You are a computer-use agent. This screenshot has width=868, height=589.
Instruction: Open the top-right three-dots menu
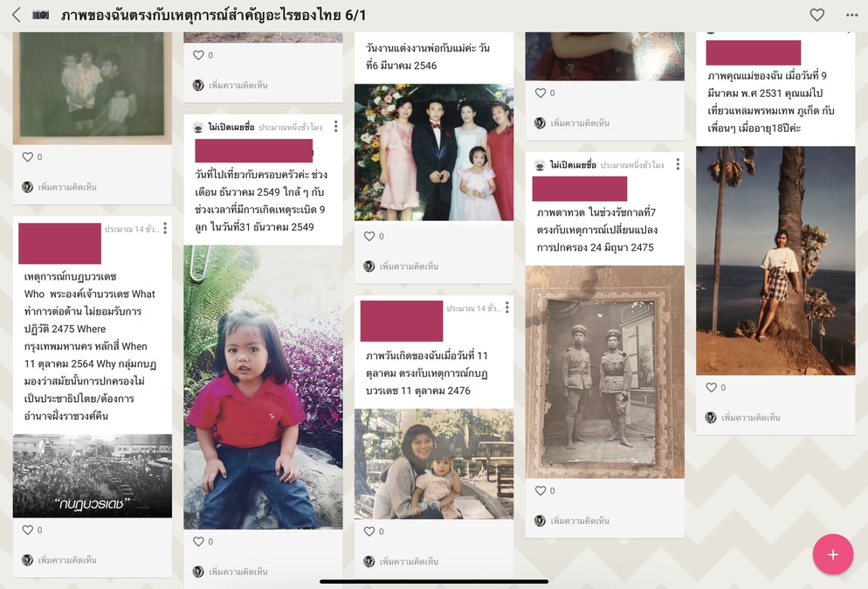point(852,15)
